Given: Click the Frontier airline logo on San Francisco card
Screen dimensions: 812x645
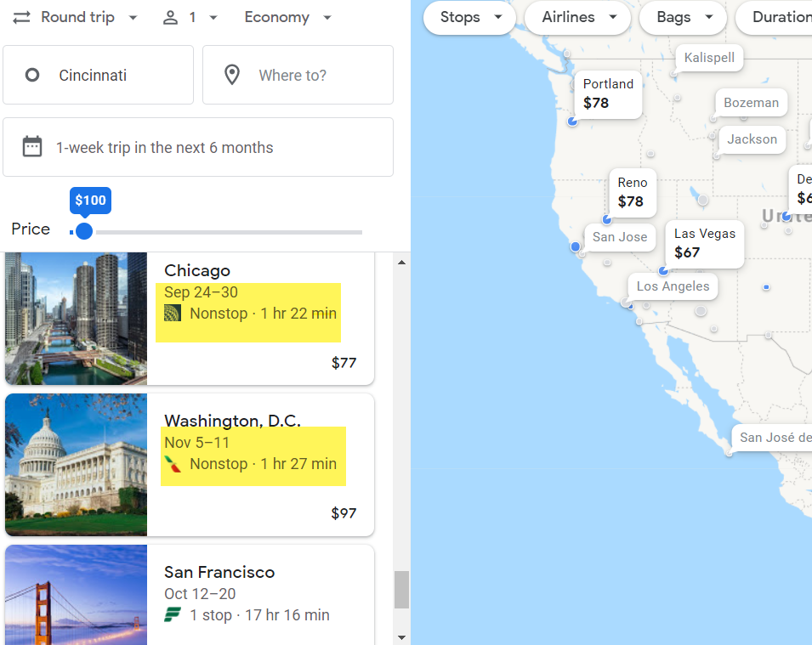Looking at the screenshot, I should click(173, 614).
